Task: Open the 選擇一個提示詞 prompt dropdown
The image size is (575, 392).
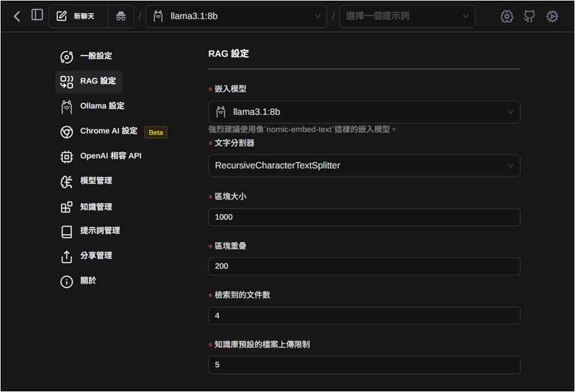Action: [x=407, y=16]
